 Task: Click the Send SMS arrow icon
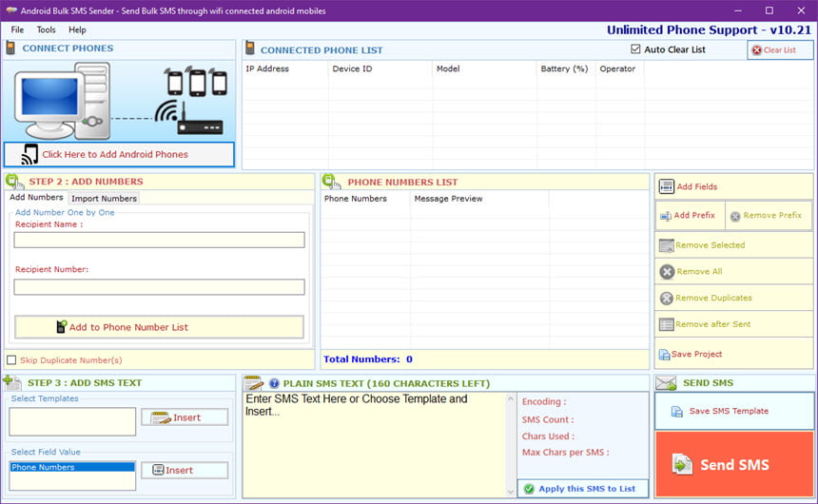click(x=682, y=464)
